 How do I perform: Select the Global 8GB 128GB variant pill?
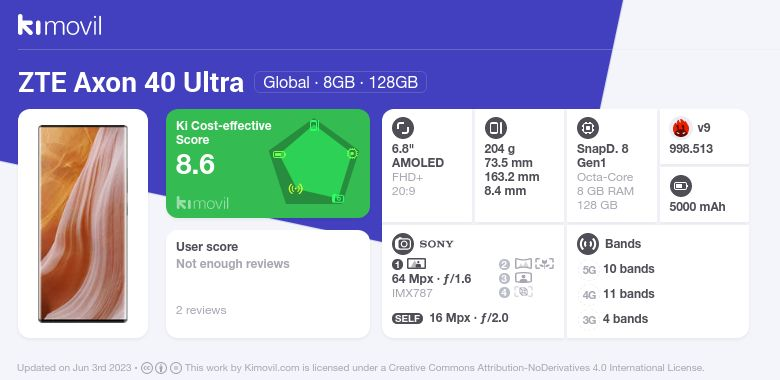pyautogui.click(x=340, y=82)
